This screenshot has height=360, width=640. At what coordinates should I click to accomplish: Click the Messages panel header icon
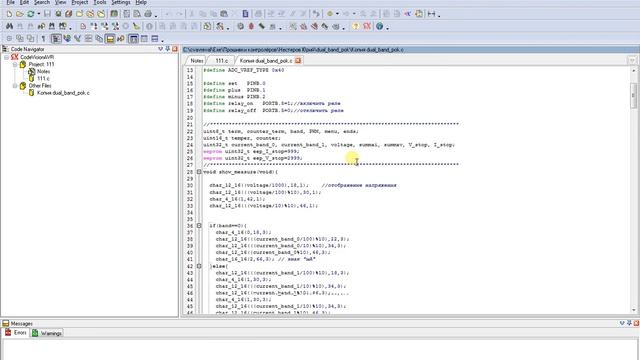[5, 323]
